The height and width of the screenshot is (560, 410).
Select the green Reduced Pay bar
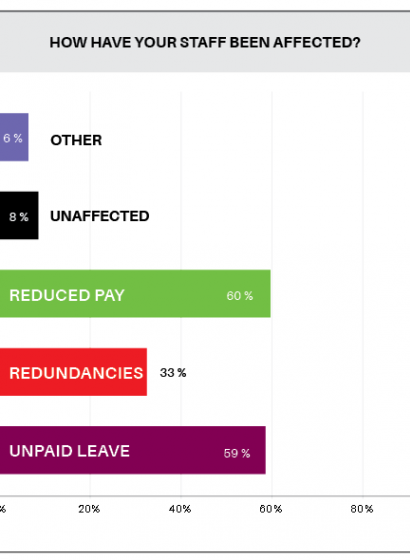135,294
